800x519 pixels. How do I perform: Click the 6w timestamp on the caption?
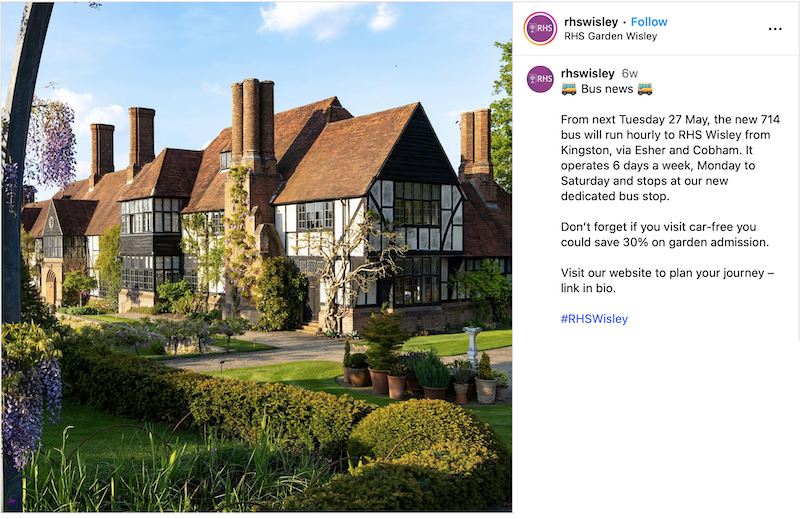click(x=630, y=73)
